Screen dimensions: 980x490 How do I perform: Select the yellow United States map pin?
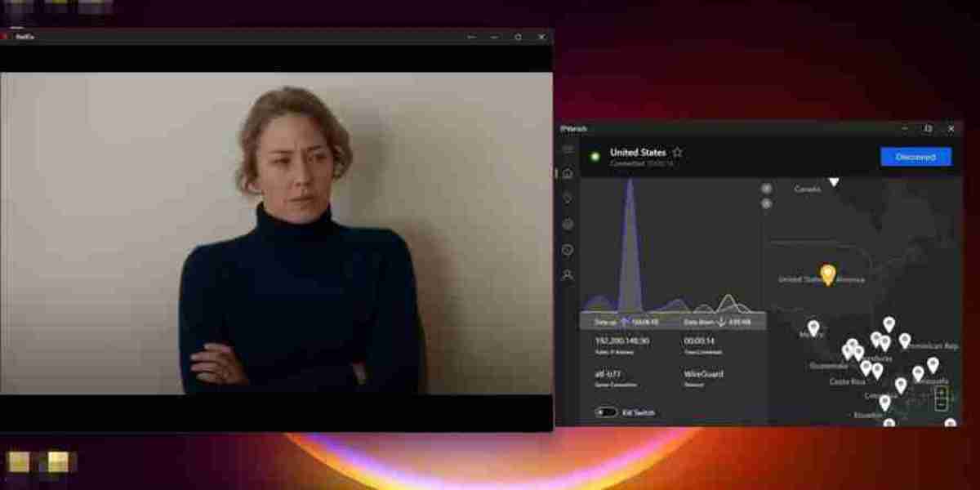pos(827,274)
